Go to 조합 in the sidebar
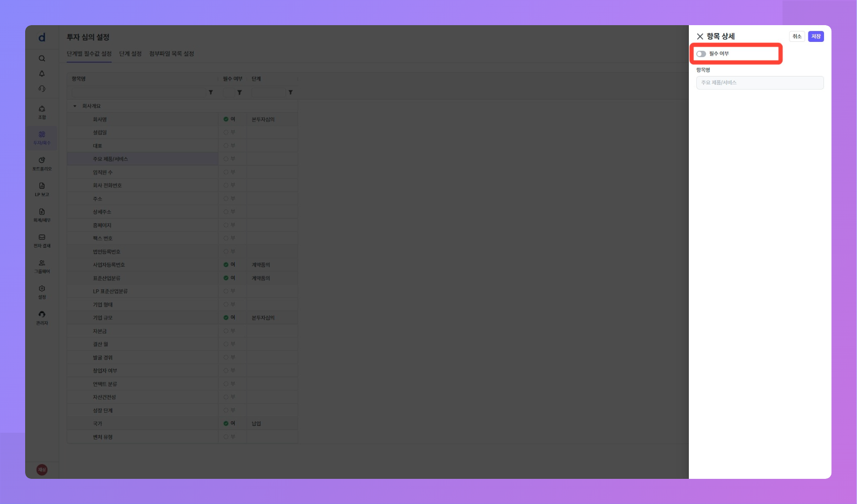The height and width of the screenshot is (504, 857). (x=42, y=112)
